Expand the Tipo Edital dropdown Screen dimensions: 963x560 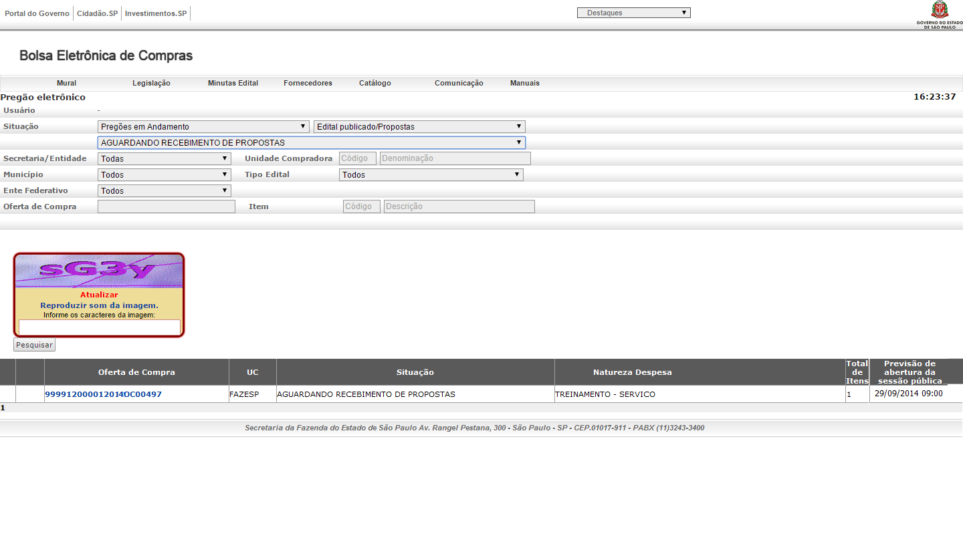[431, 174]
